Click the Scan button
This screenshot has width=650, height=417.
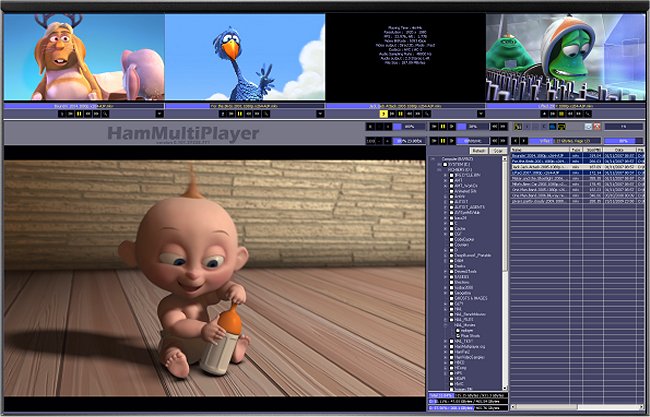(498, 151)
